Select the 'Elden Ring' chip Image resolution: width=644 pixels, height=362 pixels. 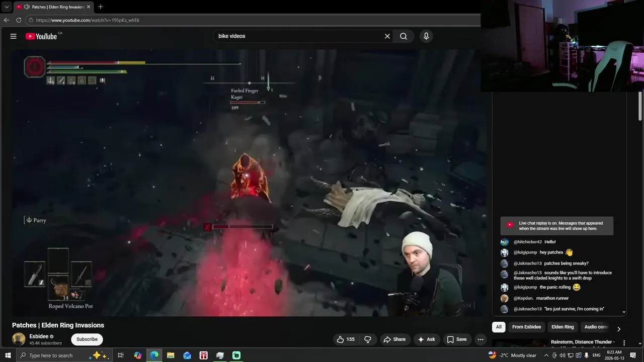pyautogui.click(x=562, y=327)
